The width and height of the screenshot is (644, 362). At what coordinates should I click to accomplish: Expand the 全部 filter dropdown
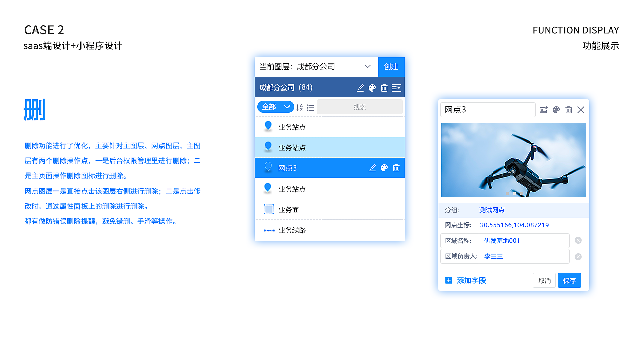[275, 107]
